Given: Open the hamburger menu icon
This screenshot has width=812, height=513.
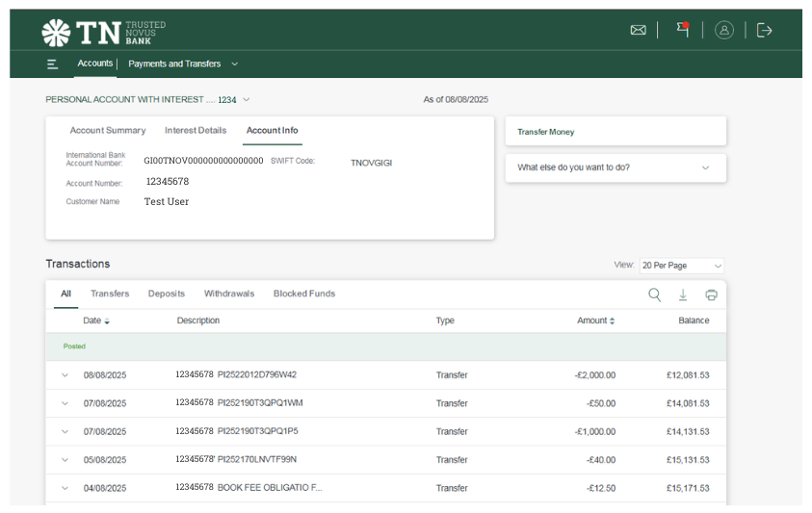Looking at the screenshot, I should pyautogui.click(x=52, y=64).
